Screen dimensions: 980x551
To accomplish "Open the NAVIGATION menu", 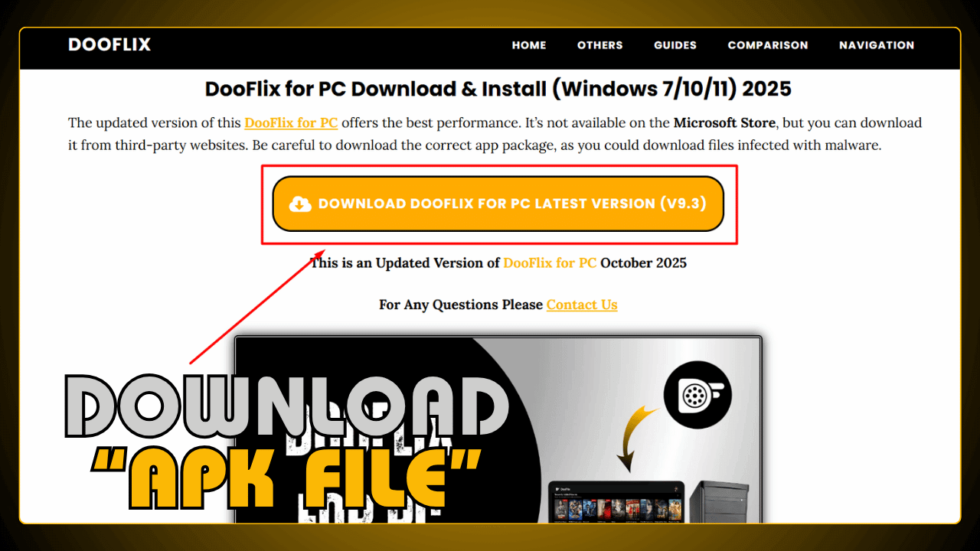I will coord(877,45).
